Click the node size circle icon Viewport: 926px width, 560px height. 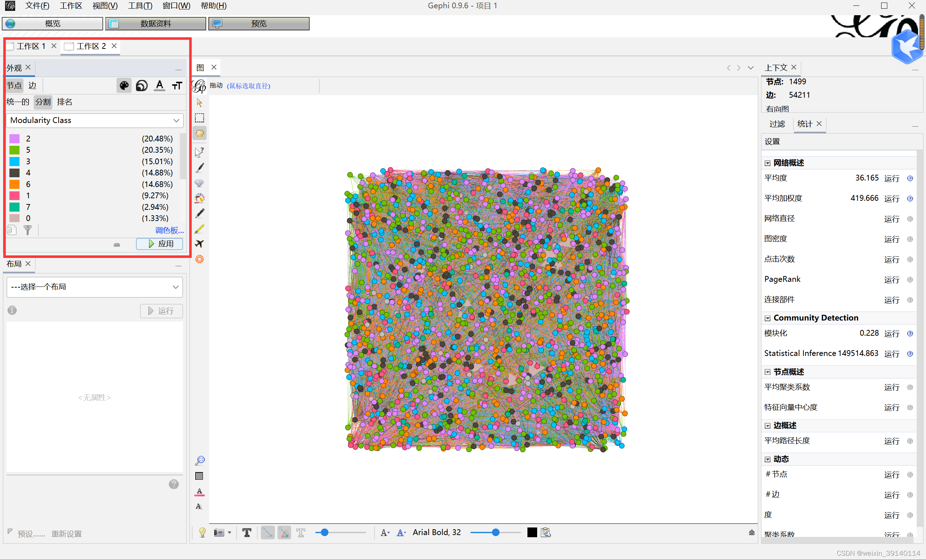click(142, 86)
